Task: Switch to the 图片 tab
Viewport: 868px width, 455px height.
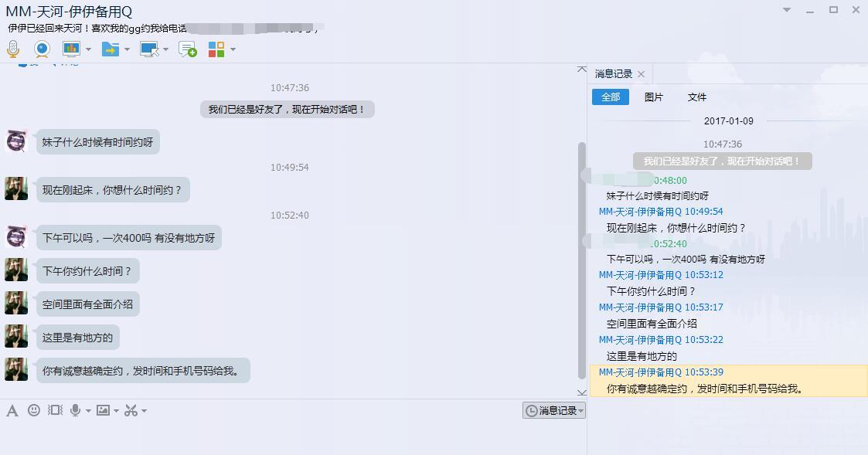Action: tap(654, 97)
